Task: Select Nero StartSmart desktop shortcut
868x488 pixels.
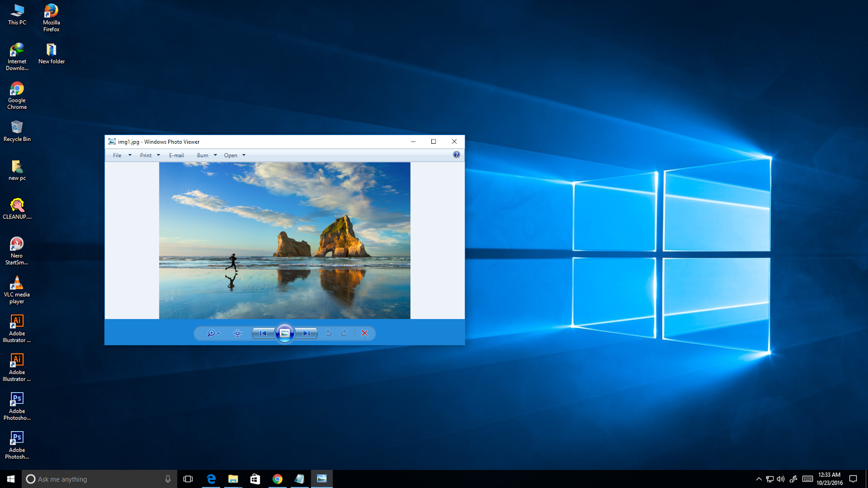Action: tap(17, 251)
